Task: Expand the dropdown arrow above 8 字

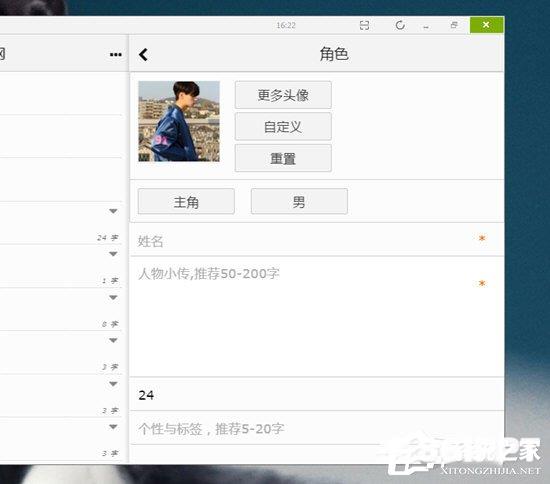Action: [x=113, y=298]
